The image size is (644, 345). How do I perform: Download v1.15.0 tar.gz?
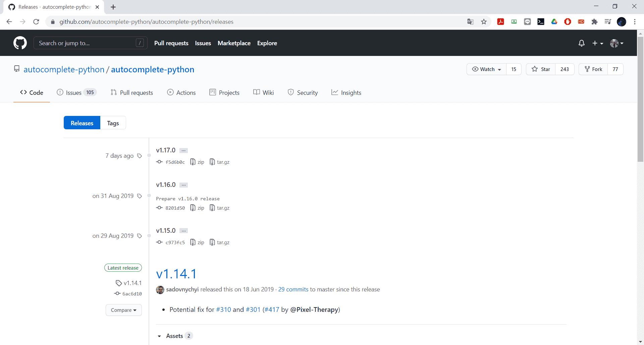point(220,243)
